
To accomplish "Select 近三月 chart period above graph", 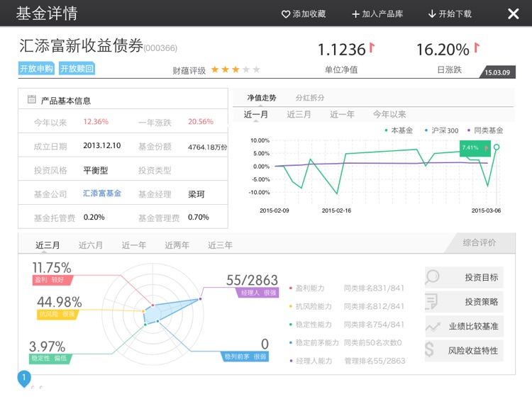I will [x=299, y=115].
